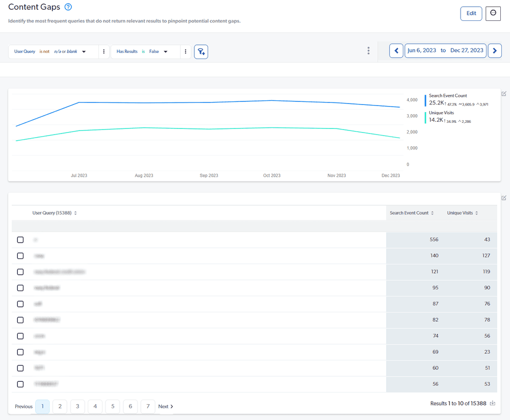Click the 14.2K Unique Visits metric
The width and height of the screenshot is (510, 420).
(436, 120)
